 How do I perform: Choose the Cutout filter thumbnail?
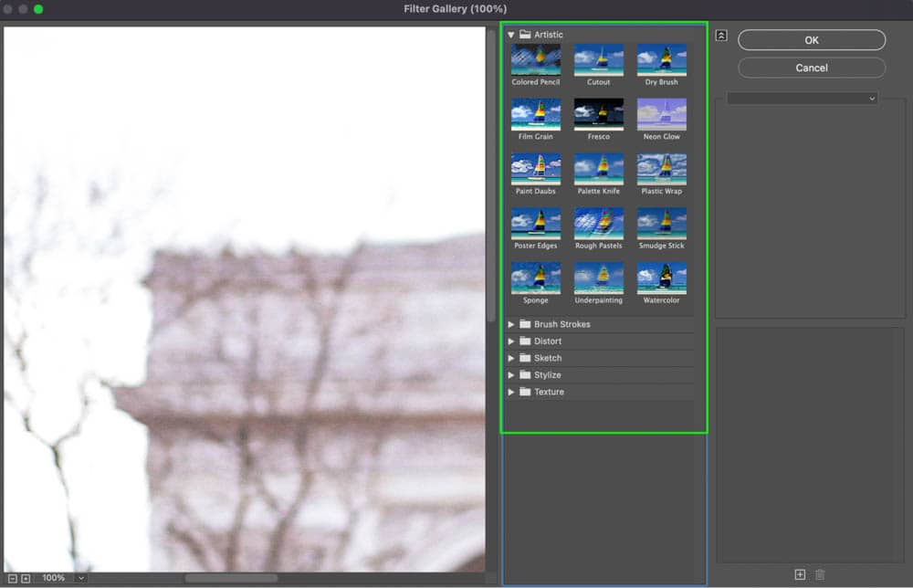click(599, 60)
